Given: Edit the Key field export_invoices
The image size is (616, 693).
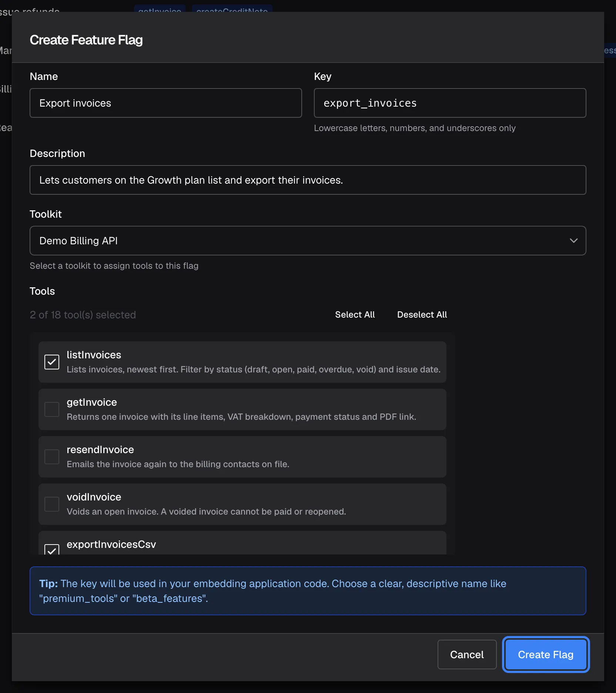Looking at the screenshot, I should coord(450,103).
